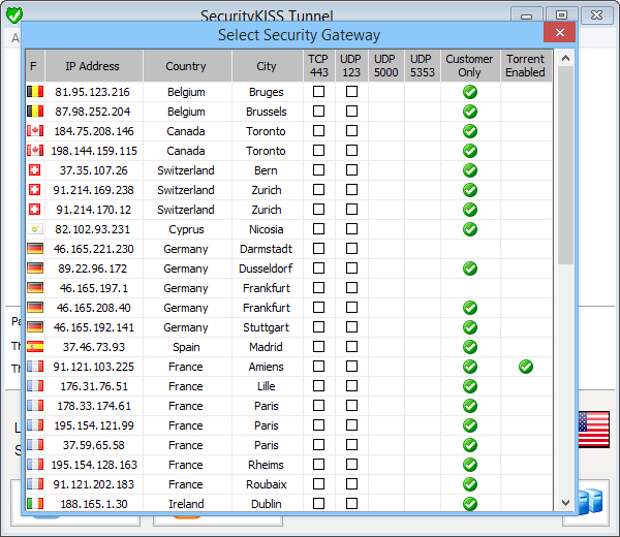The image size is (620, 537).
Task: Click Customer Only checkmark in Lille row
Action: (470, 386)
